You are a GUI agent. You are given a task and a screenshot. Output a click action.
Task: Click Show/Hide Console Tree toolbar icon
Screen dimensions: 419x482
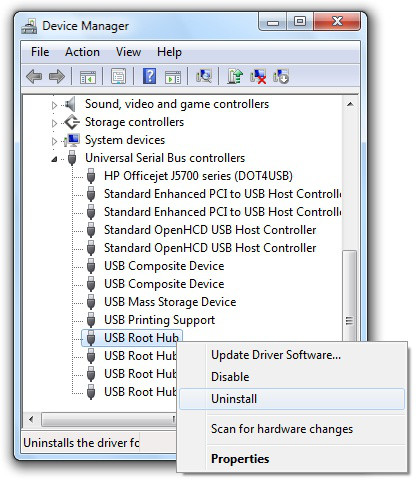point(88,77)
